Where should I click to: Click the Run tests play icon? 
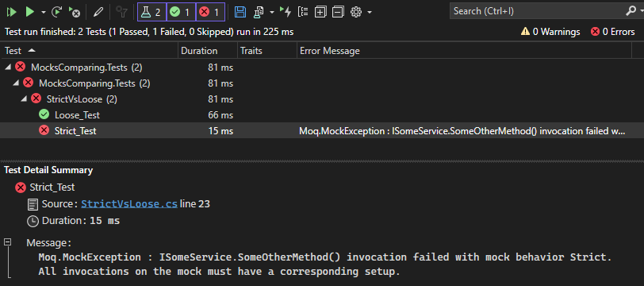[29, 13]
